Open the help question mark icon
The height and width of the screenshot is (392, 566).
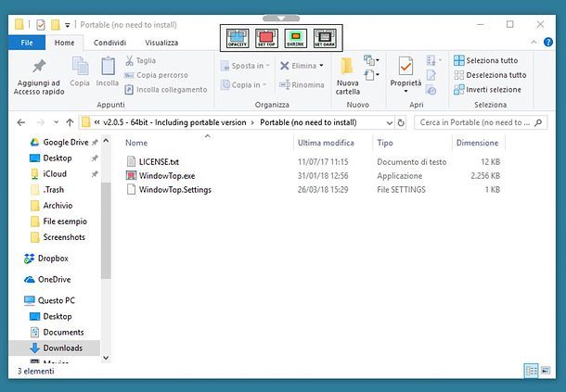548,43
